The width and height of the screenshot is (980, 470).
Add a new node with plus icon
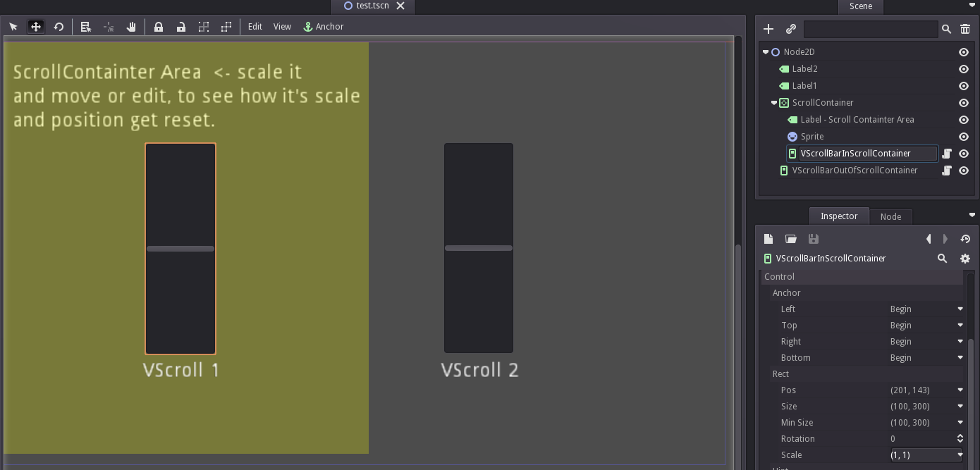click(x=768, y=29)
